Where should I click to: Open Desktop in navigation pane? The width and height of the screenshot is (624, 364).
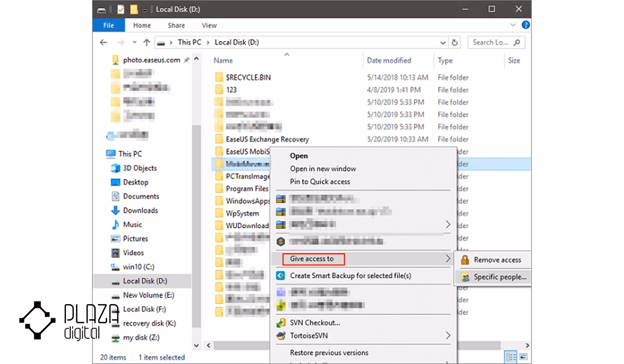click(x=135, y=182)
